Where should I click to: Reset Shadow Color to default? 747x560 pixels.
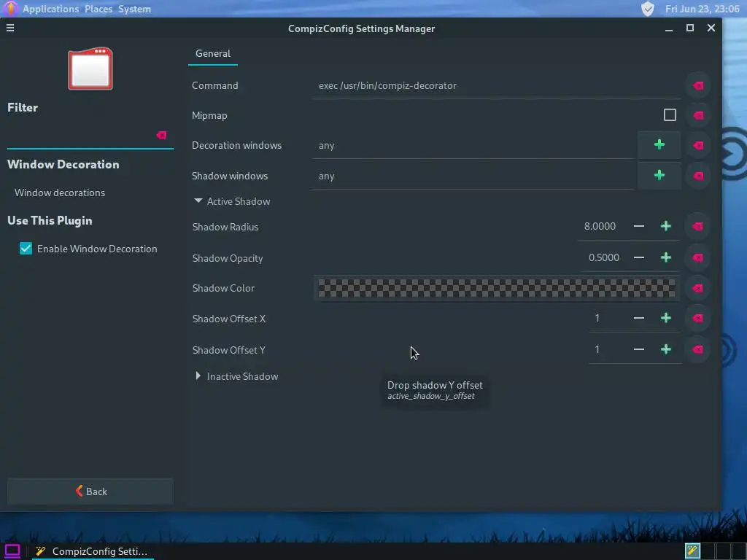[697, 288]
